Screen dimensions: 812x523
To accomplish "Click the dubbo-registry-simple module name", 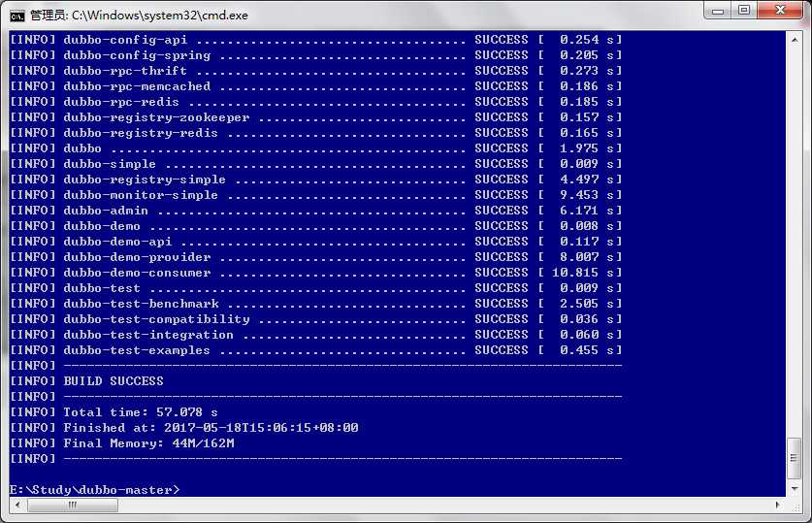I will point(145,180).
